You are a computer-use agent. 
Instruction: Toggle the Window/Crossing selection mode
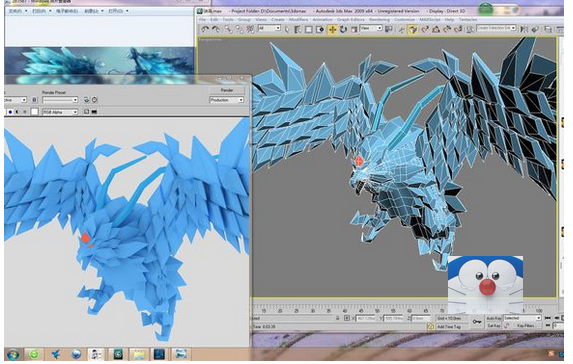320,30
